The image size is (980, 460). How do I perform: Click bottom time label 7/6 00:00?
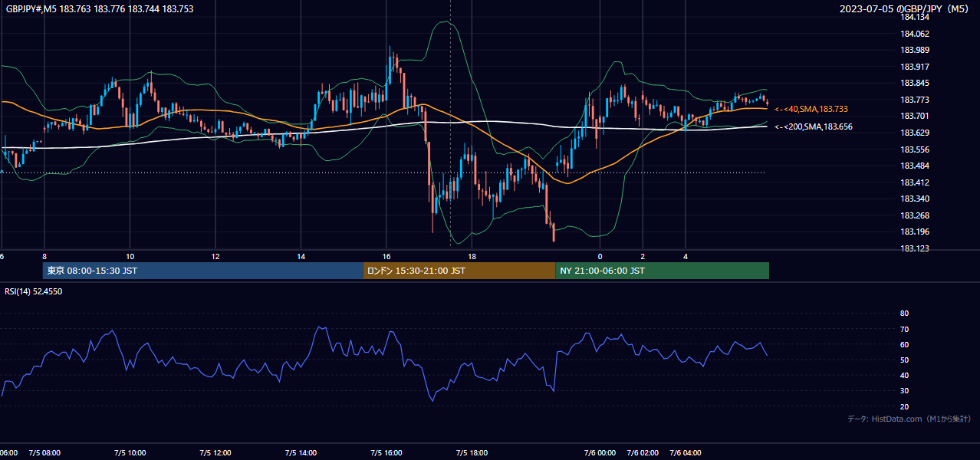coord(600,453)
